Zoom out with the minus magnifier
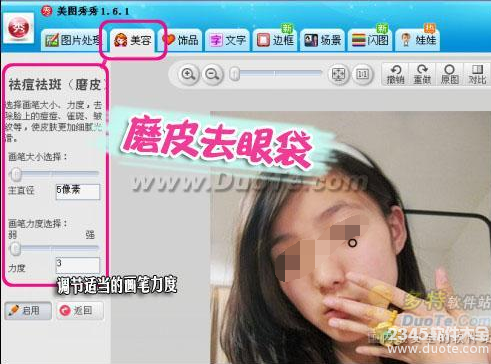Screen dimensions: 491x364 212,74
